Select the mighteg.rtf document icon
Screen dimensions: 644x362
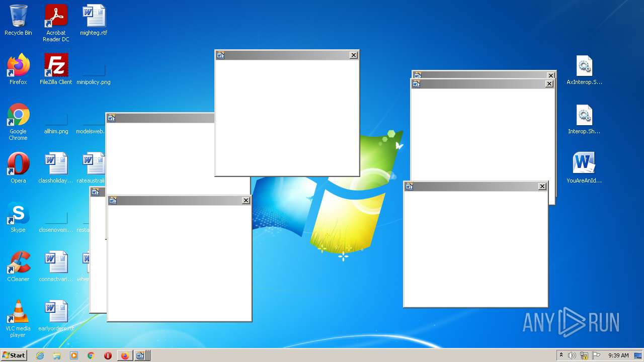coord(94,21)
